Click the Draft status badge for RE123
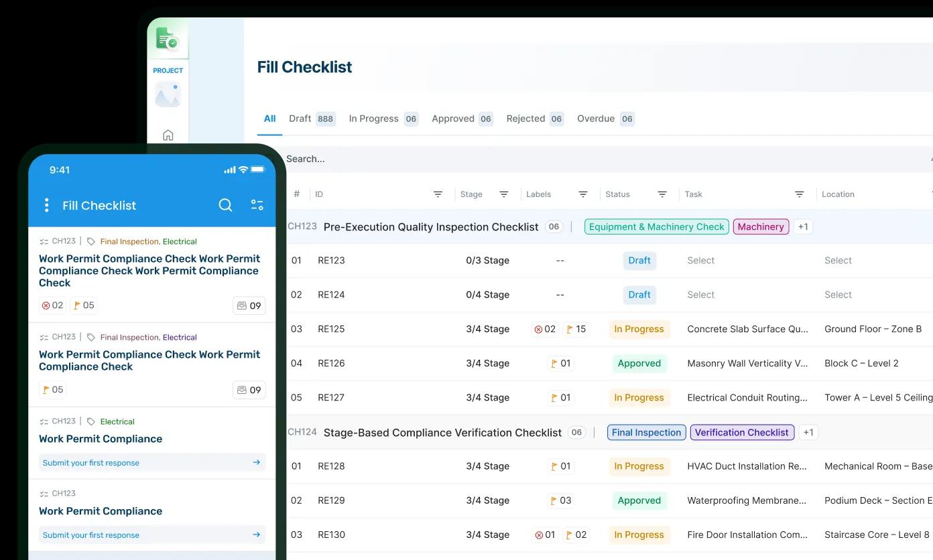The height and width of the screenshot is (560, 933). pos(639,261)
